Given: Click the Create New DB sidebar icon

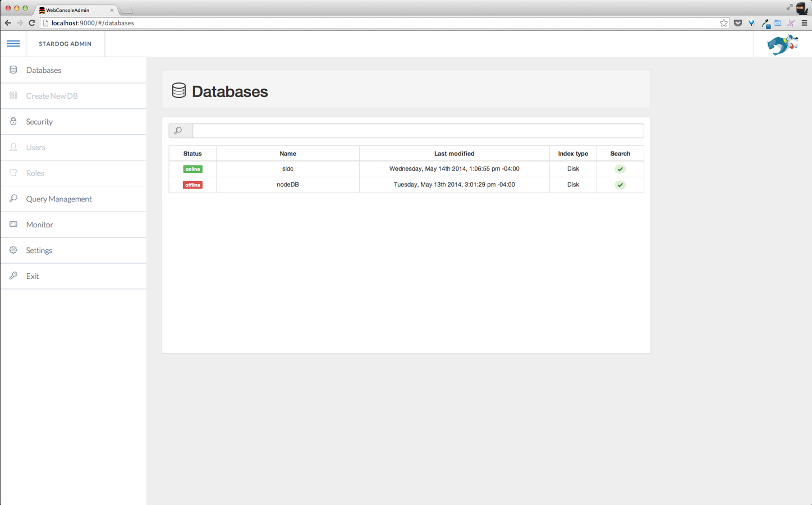Looking at the screenshot, I should click(13, 95).
